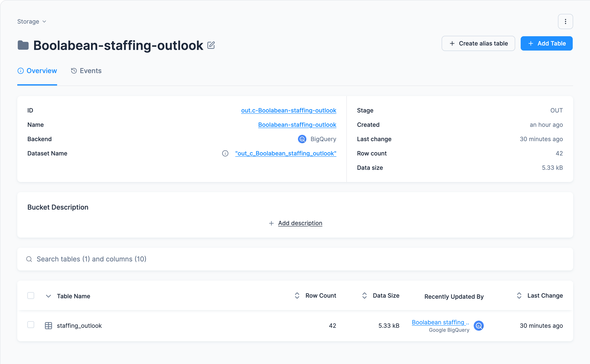The image size is (590, 364).
Task: Click the Google BigQuery label in table row
Action: coord(449,330)
